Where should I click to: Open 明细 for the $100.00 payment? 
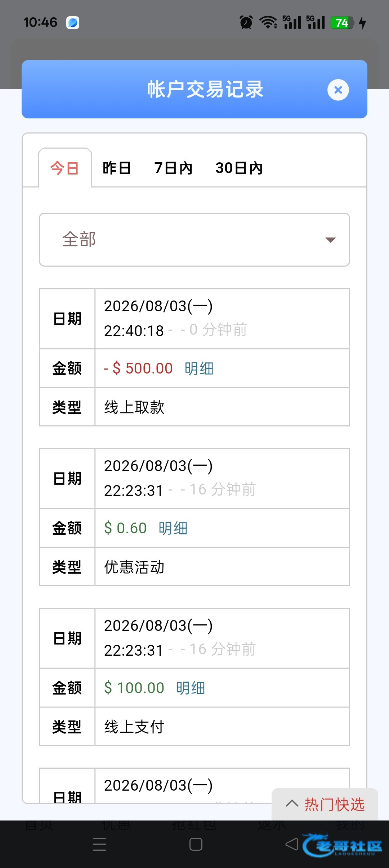[191, 688]
